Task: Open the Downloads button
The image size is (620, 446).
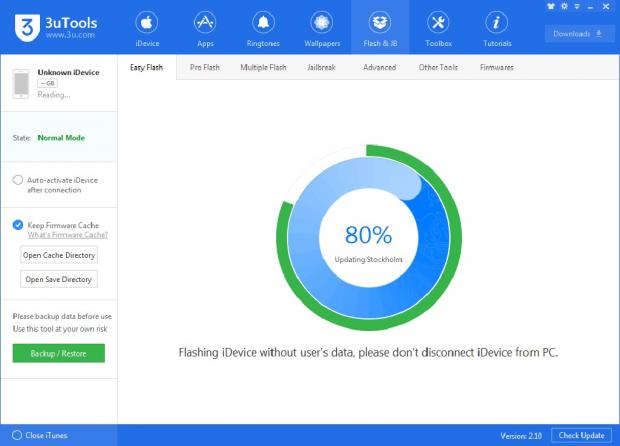Action: tap(579, 34)
